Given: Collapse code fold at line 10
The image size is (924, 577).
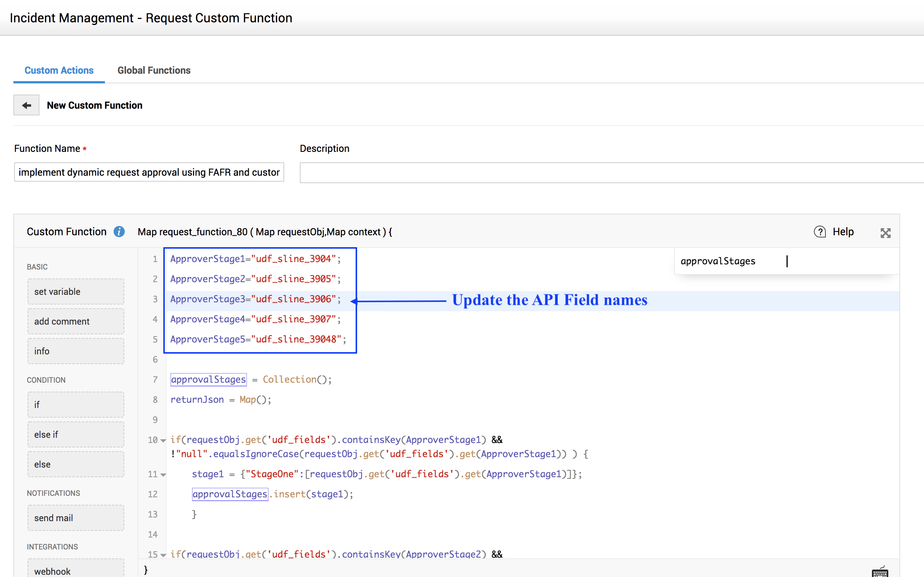Looking at the screenshot, I should 164,440.
